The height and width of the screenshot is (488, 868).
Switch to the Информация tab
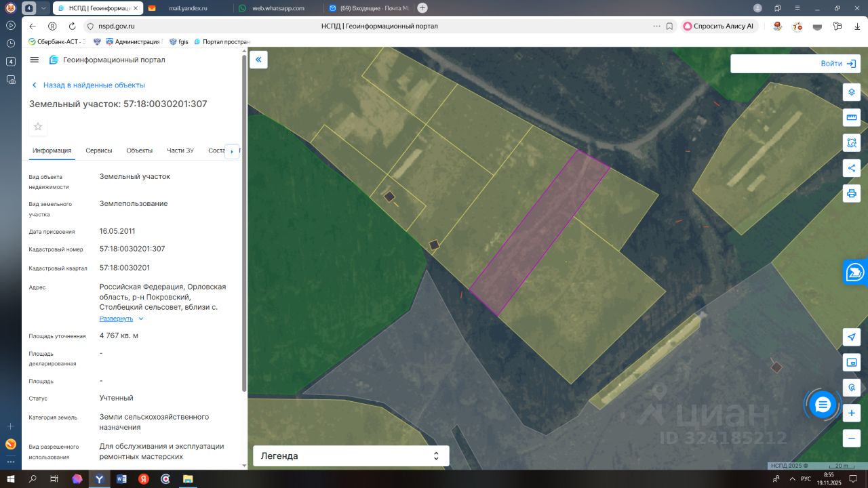click(x=52, y=150)
